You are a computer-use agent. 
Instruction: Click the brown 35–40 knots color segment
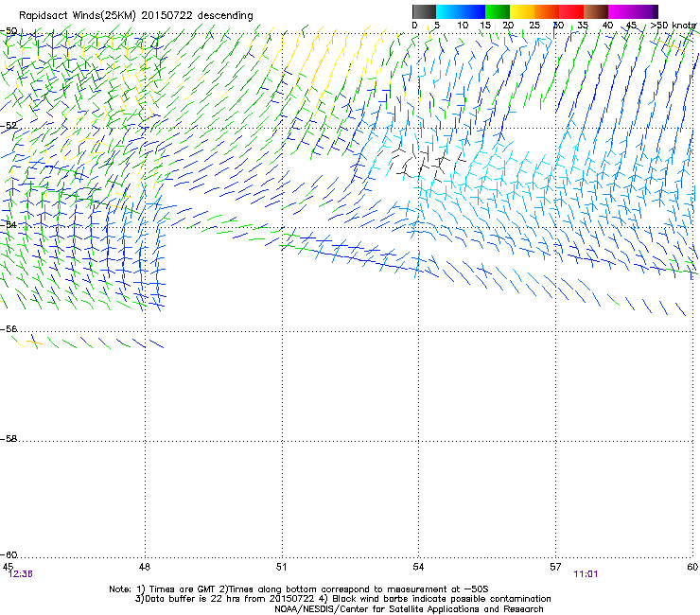[x=596, y=11]
